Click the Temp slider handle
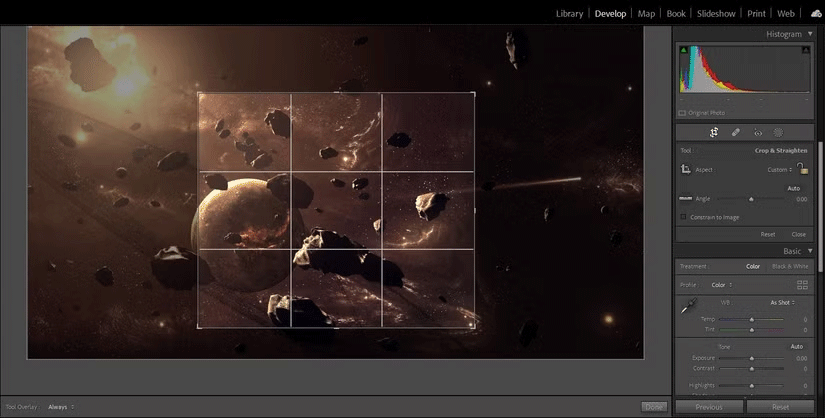Viewport: 825px width, 418px height. click(x=751, y=320)
